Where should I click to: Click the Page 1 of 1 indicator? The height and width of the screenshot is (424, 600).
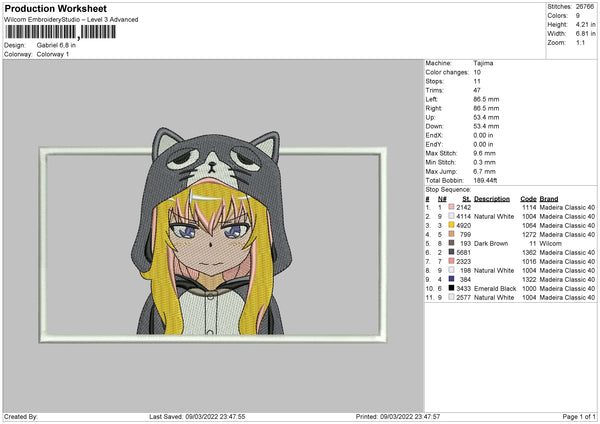[x=579, y=416]
